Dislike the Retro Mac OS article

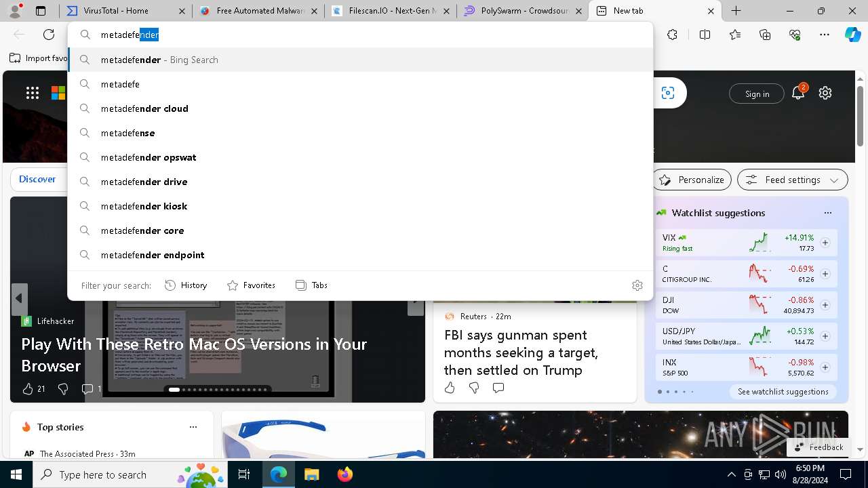point(63,388)
